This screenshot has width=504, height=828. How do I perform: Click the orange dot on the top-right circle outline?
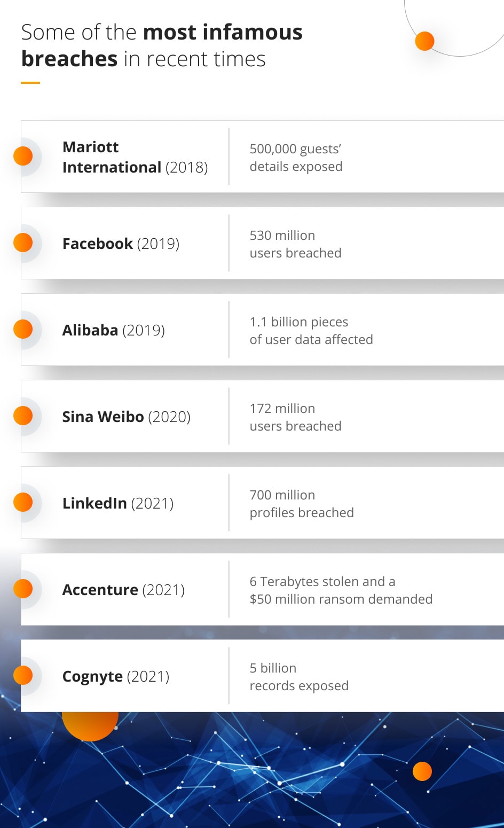point(424,41)
